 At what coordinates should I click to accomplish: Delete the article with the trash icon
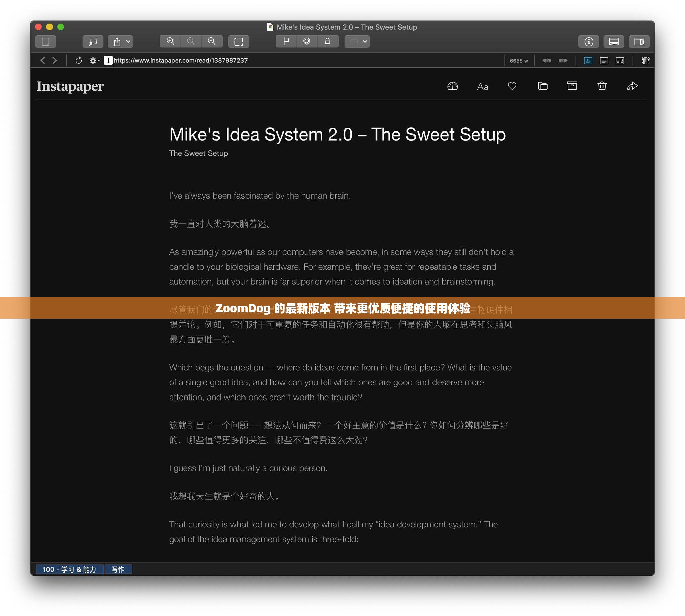tap(602, 86)
